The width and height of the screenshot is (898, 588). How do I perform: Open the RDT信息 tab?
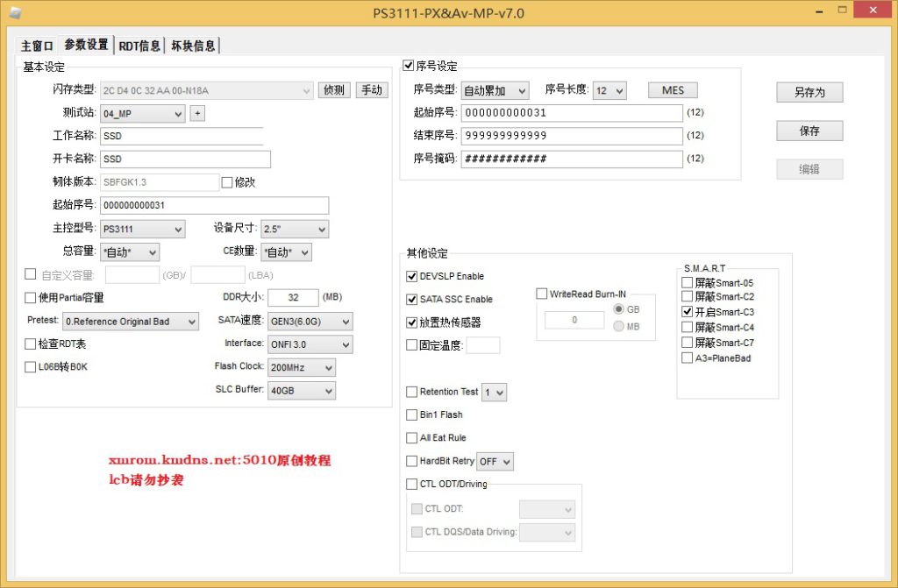pos(139,46)
